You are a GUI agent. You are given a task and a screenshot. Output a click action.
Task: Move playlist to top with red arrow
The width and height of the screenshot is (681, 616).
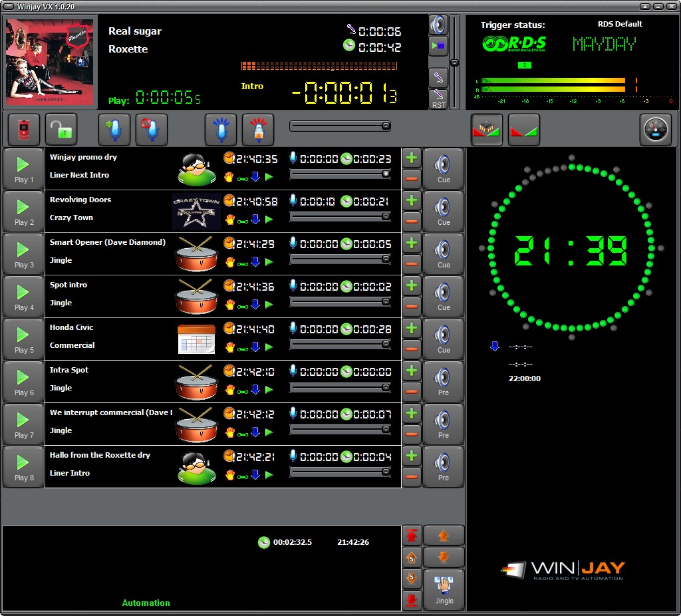coord(411,536)
